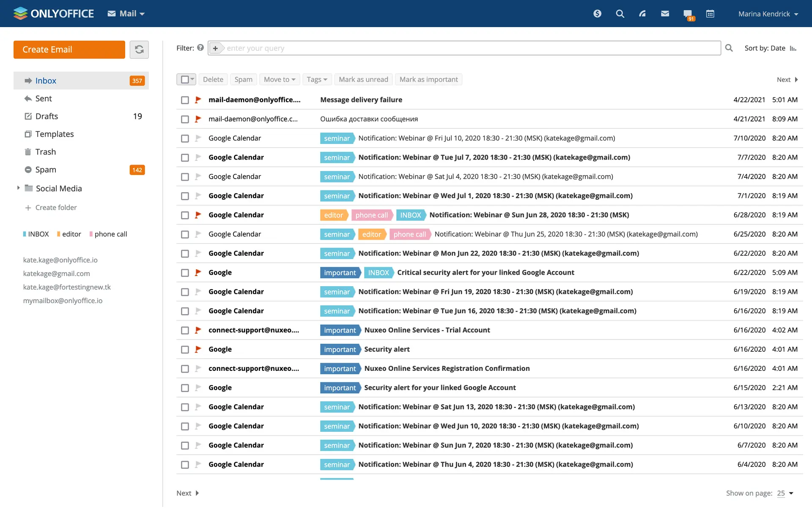
Task: Click Mark as unread button
Action: 363,80
